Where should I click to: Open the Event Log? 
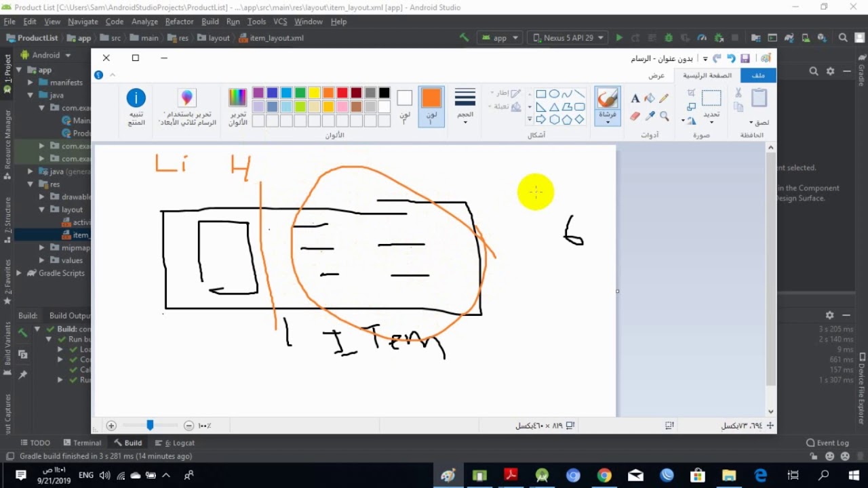pos(827,443)
